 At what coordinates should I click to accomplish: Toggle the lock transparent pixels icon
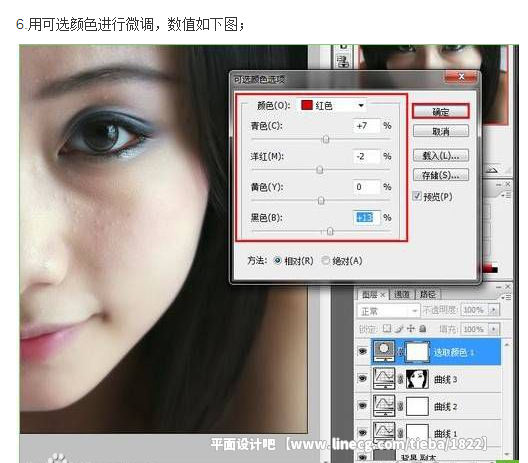[387, 328]
